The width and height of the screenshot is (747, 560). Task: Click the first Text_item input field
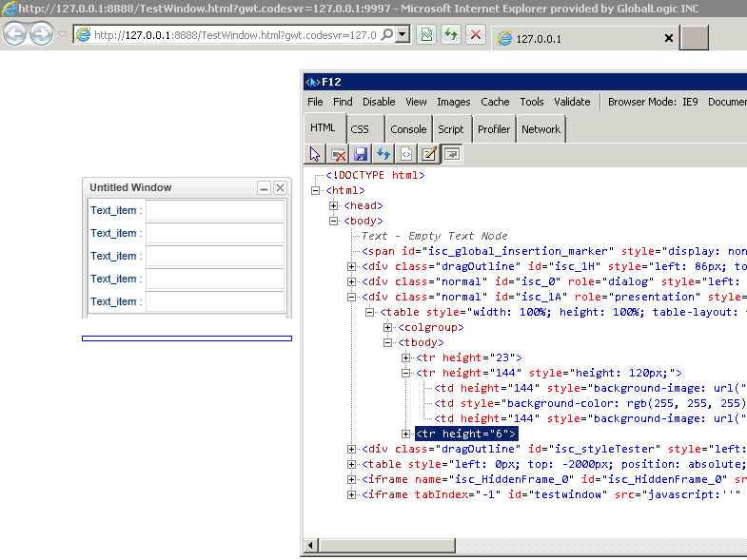[214, 210]
